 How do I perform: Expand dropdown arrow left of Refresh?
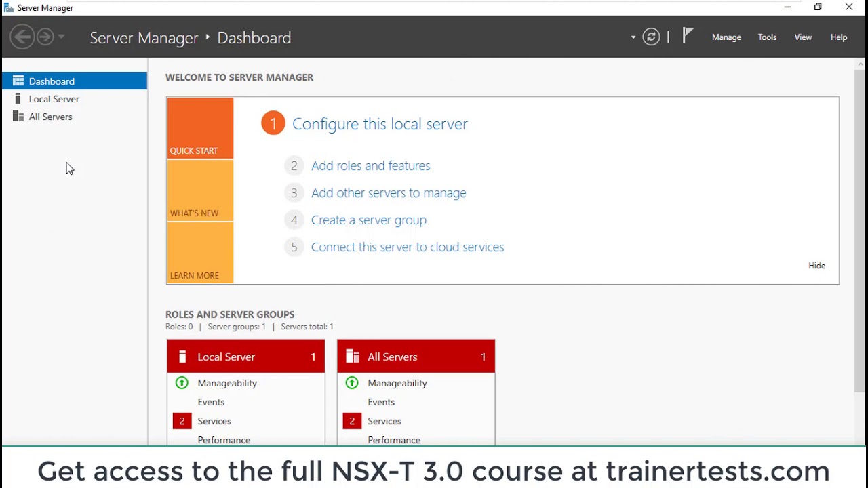[633, 37]
